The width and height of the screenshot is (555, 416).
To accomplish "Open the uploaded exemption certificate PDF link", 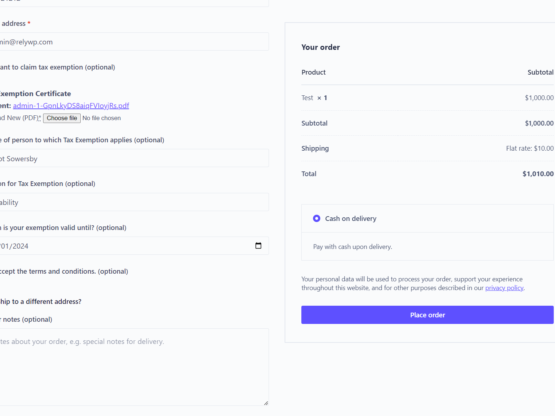I will [x=71, y=106].
